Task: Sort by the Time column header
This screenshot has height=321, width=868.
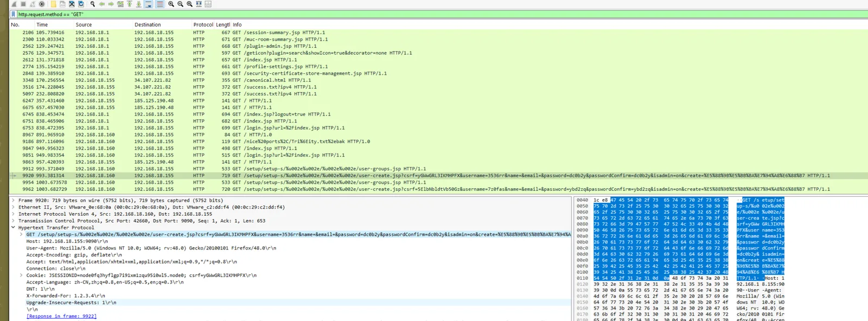Action: tap(54, 24)
